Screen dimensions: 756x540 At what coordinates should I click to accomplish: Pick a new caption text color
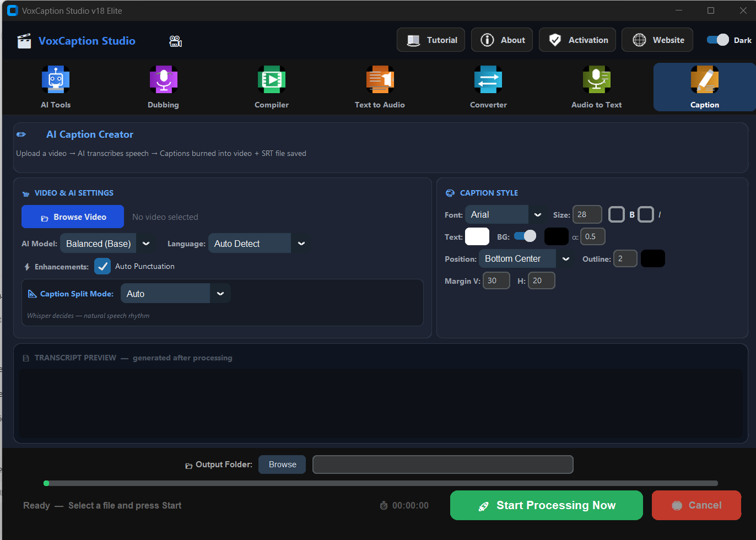pyautogui.click(x=477, y=236)
